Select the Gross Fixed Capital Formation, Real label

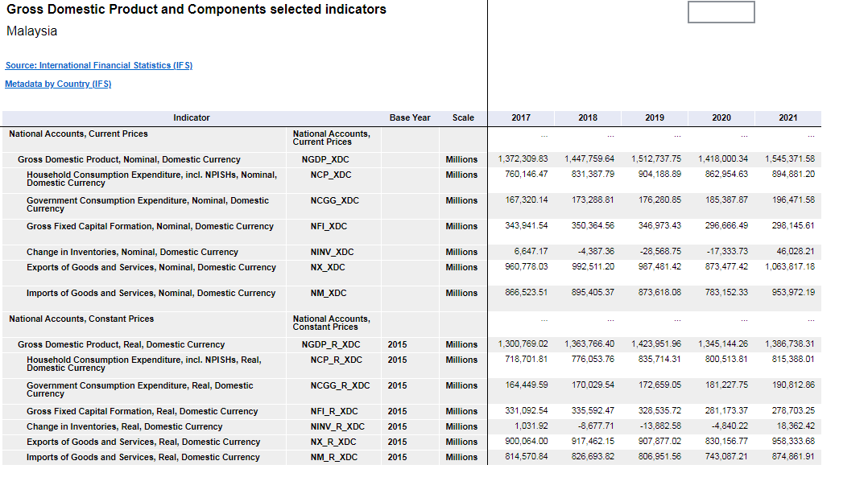click(142, 411)
